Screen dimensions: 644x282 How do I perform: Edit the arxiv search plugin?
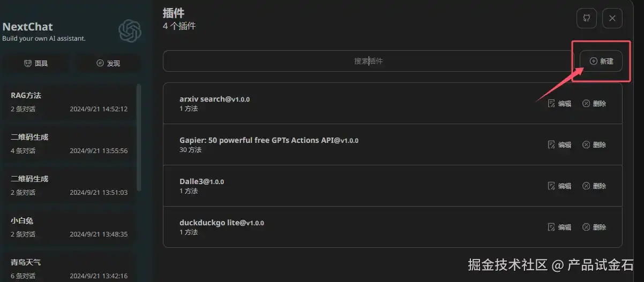pos(559,104)
